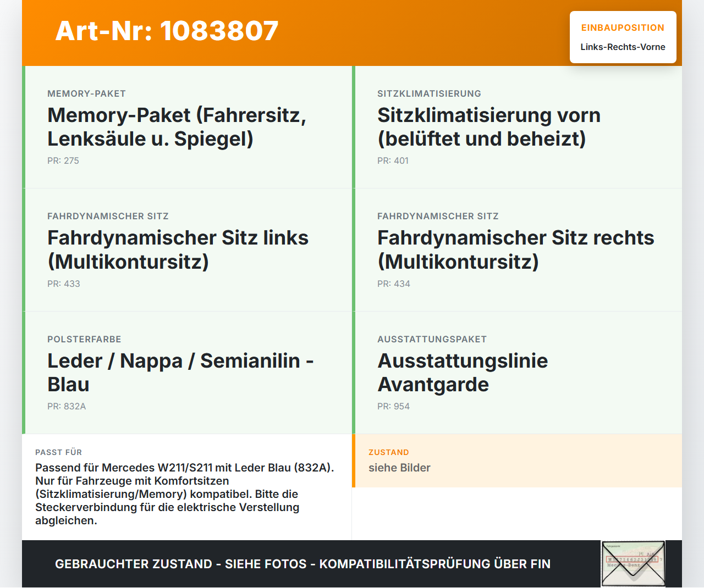
Task: Click the SITZKLIMATISIERUNG label
Action: click(429, 94)
